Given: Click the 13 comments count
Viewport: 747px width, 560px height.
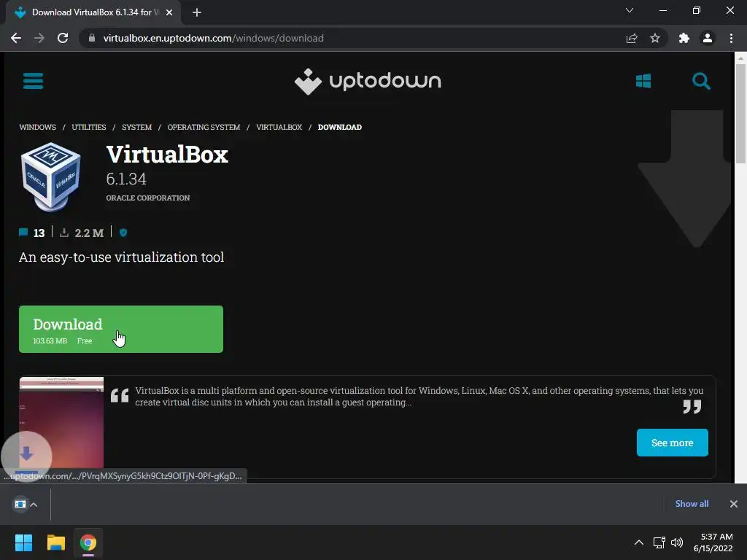Looking at the screenshot, I should coord(39,233).
